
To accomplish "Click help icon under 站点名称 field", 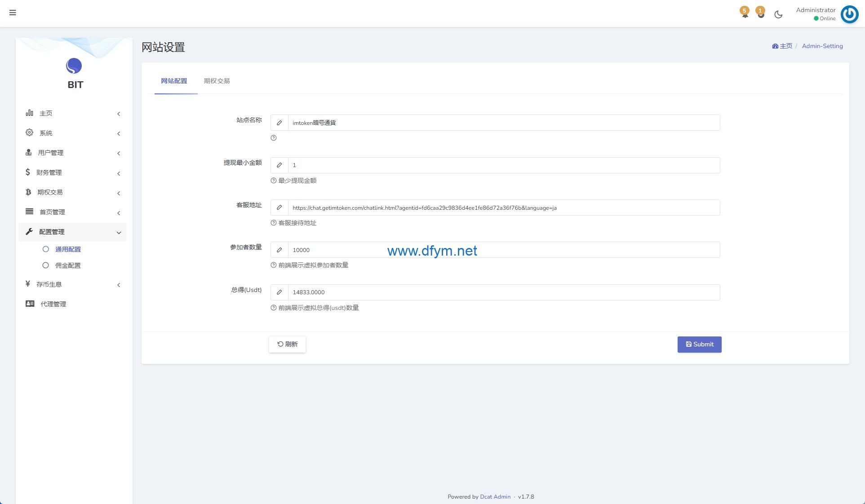I will [x=273, y=138].
